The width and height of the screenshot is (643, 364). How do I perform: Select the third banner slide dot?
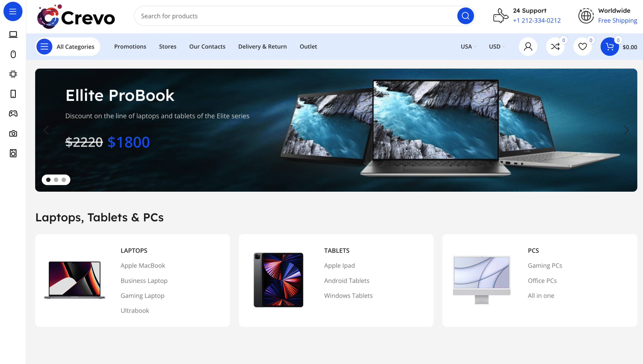pos(64,180)
